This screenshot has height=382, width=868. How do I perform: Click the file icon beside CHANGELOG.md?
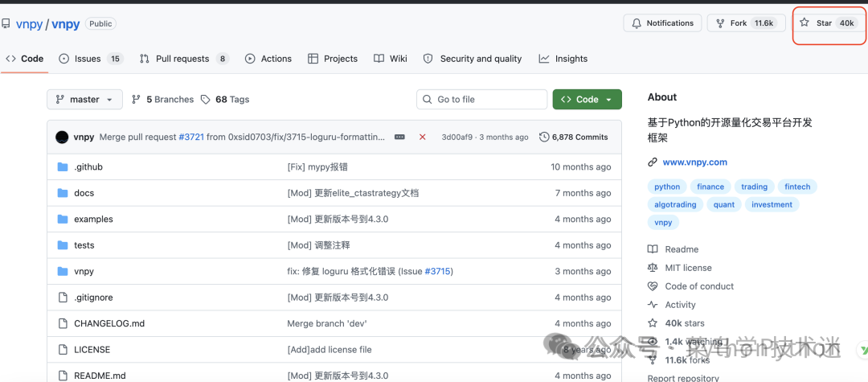[x=63, y=323]
